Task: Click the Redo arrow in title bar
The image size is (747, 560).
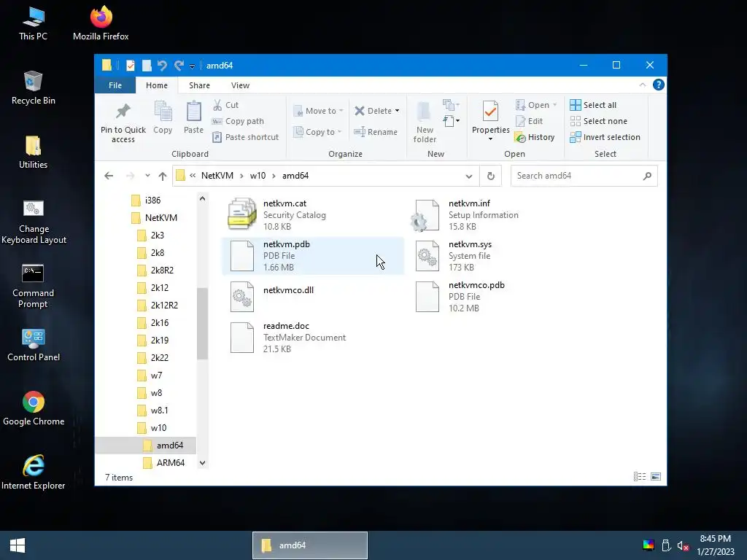Action: tap(179, 65)
